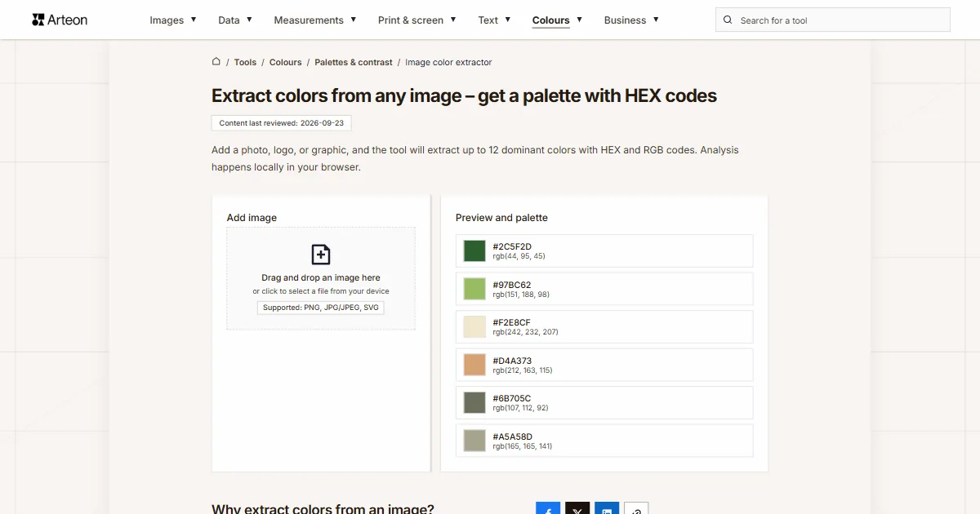Click the Supported: PNG, JPG/JPEG, SVG label
This screenshot has height=514, width=980.
[x=321, y=308]
